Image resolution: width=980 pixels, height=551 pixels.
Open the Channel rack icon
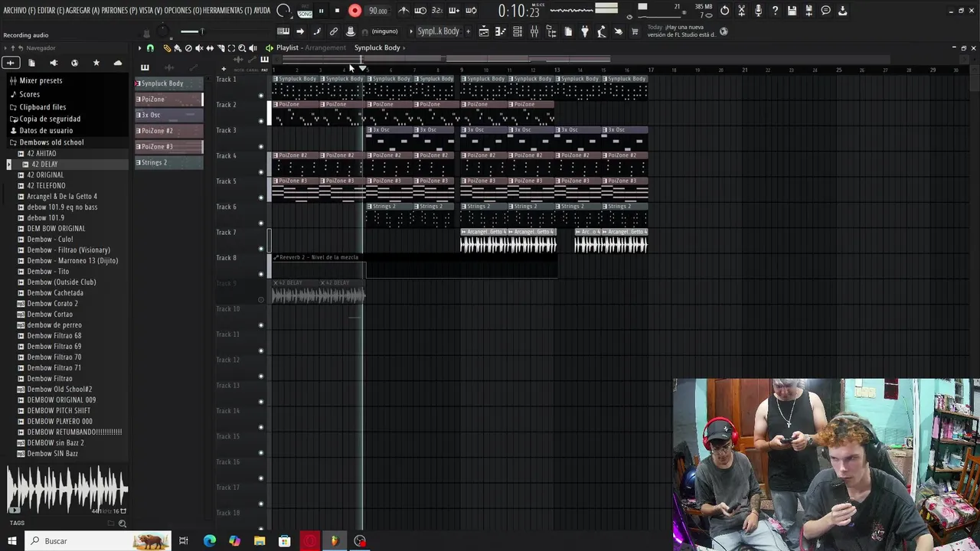[x=518, y=31]
